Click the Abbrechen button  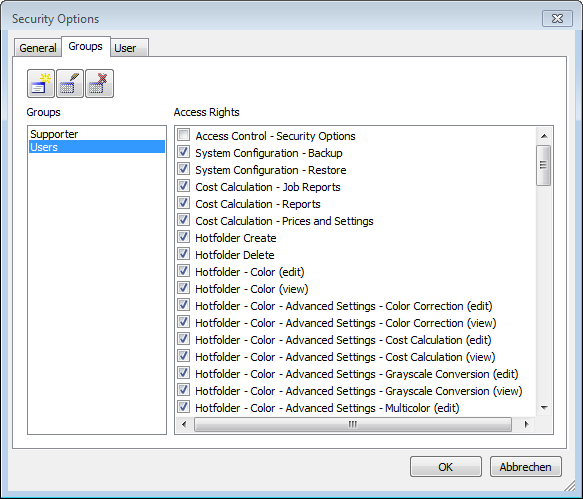[x=525, y=467]
